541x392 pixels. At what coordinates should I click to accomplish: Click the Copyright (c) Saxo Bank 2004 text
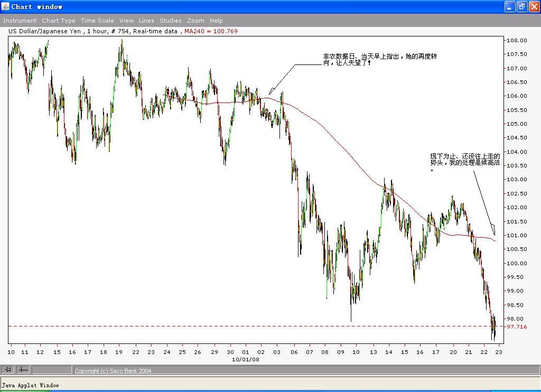pyautogui.click(x=113, y=371)
